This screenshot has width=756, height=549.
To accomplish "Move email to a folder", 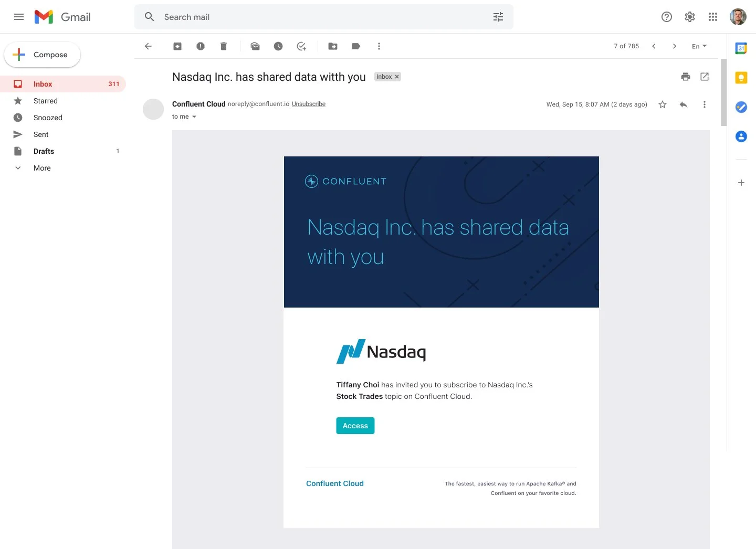I will 333,46.
